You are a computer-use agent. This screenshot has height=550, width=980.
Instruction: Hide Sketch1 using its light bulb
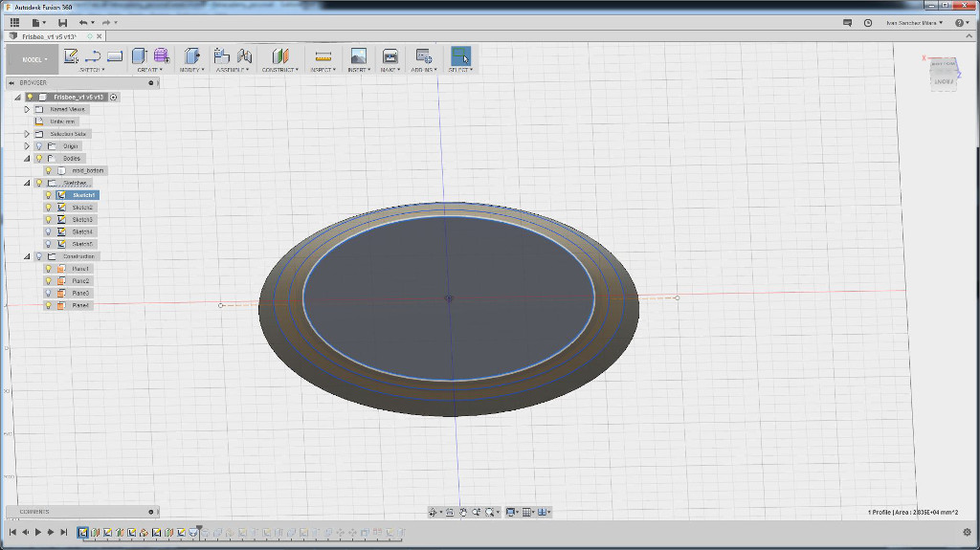coord(48,195)
